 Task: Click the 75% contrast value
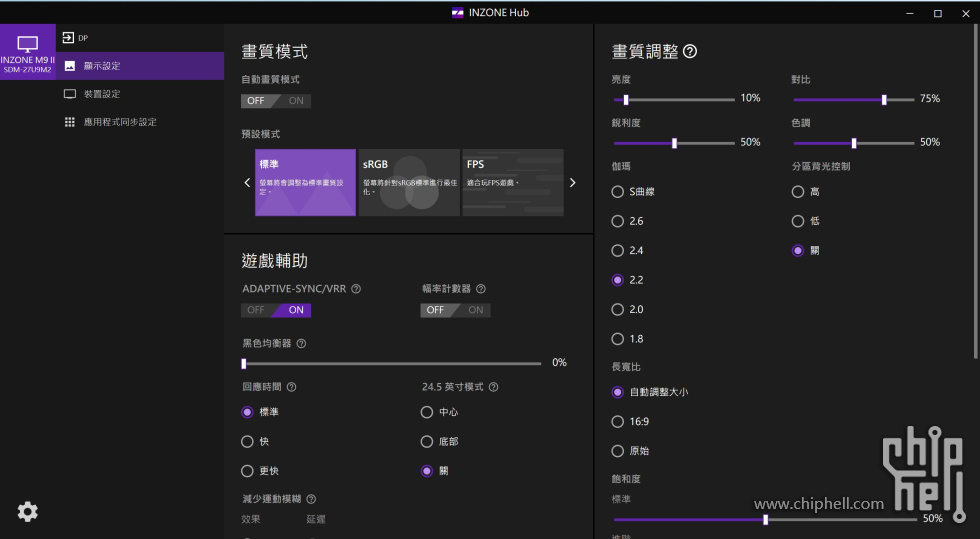point(930,98)
